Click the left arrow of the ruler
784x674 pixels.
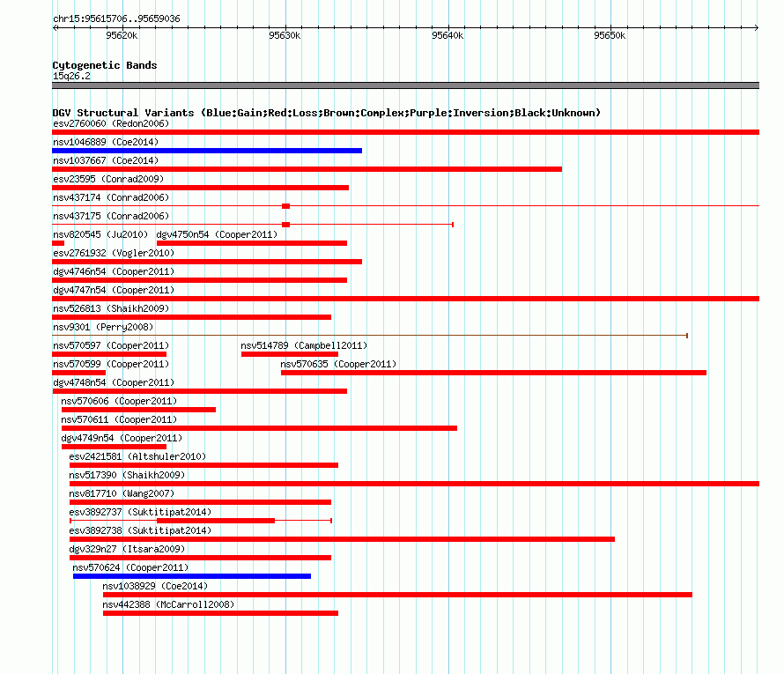55,27
